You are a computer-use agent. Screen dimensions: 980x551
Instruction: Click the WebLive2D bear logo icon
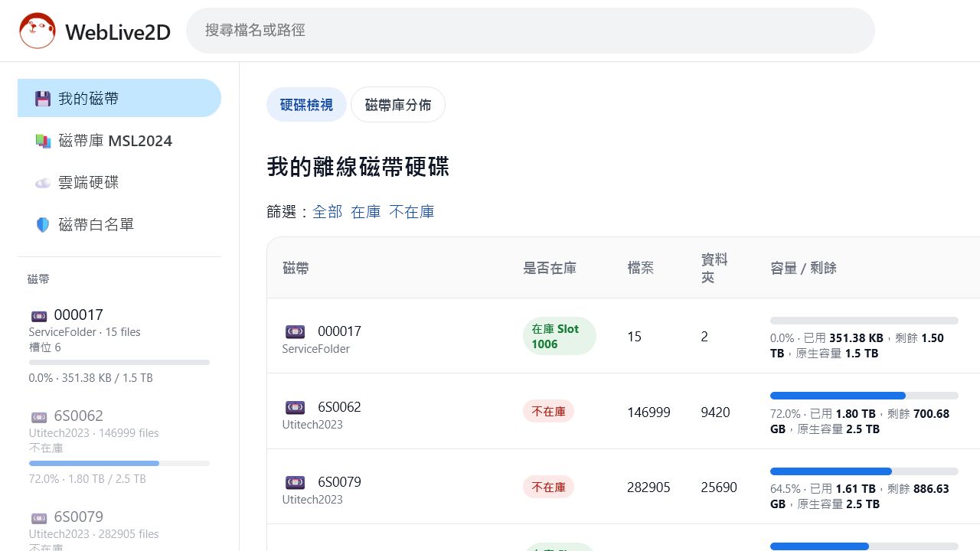38,31
